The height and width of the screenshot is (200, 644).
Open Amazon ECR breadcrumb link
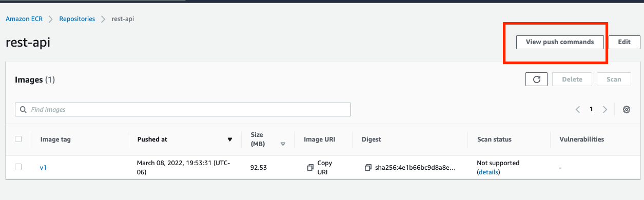pos(24,19)
